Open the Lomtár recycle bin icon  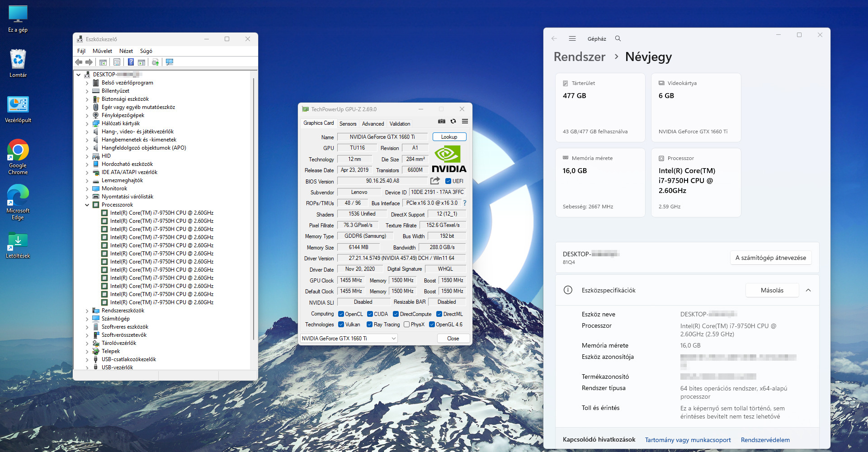click(x=18, y=63)
